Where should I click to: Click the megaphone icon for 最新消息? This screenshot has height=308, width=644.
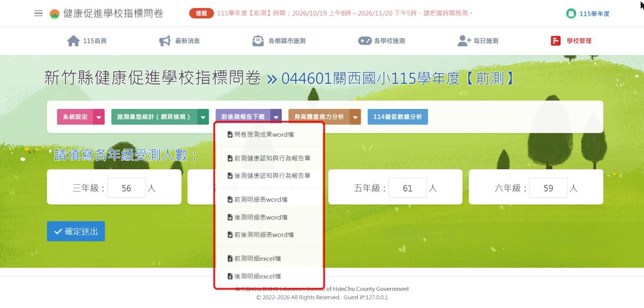coord(165,41)
